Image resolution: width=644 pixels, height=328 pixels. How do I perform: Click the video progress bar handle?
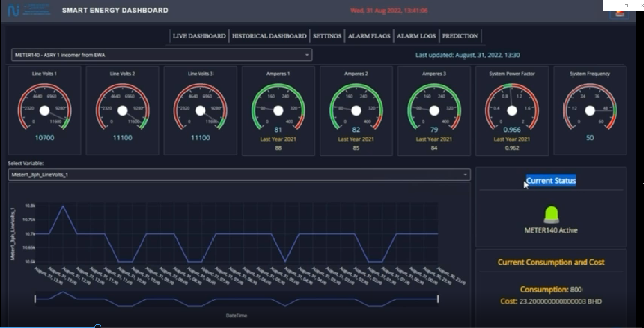point(98,326)
